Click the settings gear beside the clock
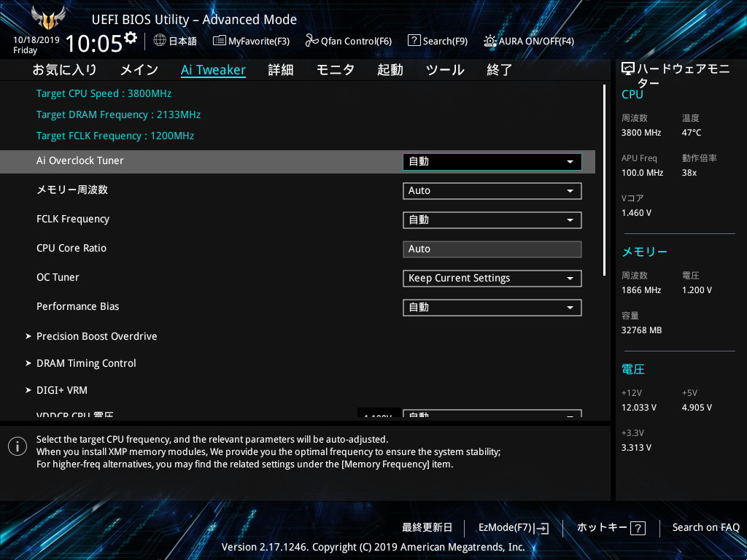 pyautogui.click(x=131, y=38)
